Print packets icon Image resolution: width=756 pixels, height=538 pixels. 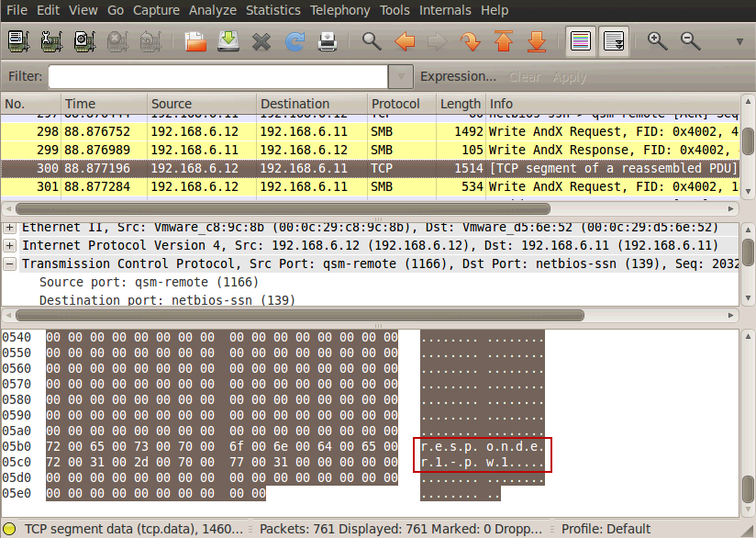click(x=328, y=41)
